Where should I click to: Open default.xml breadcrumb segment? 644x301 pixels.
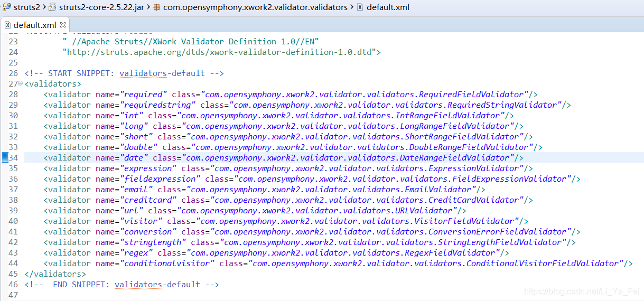tap(388, 7)
